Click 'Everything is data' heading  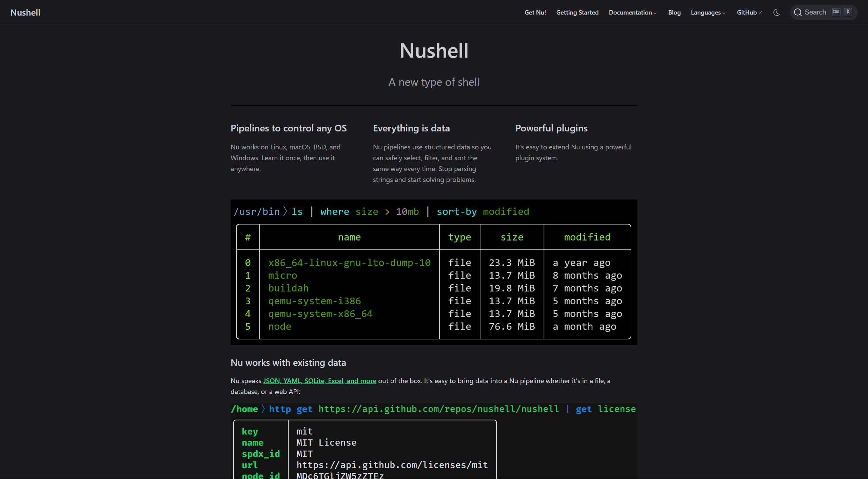point(411,128)
